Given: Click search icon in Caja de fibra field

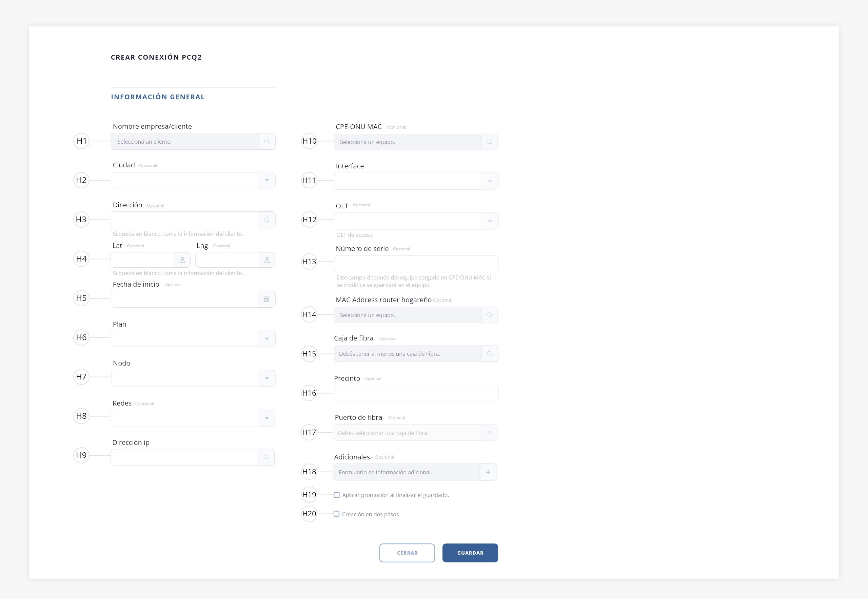Looking at the screenshot, I should point(489,354).
